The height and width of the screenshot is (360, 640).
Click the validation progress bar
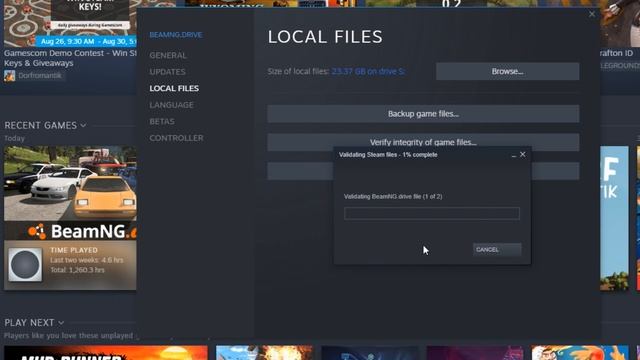(432, 213)
